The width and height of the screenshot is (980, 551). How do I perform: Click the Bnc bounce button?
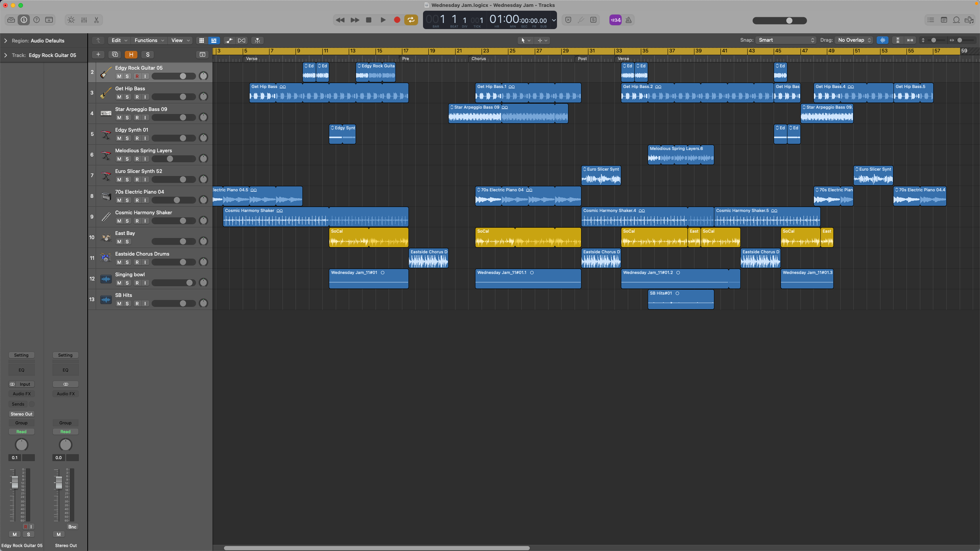72,527
